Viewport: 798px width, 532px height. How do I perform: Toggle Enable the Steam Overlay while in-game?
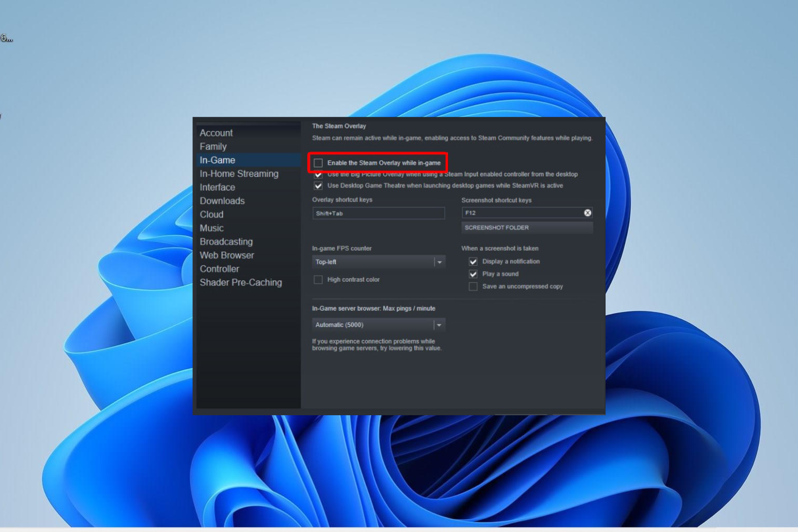(x=318, y=163)
